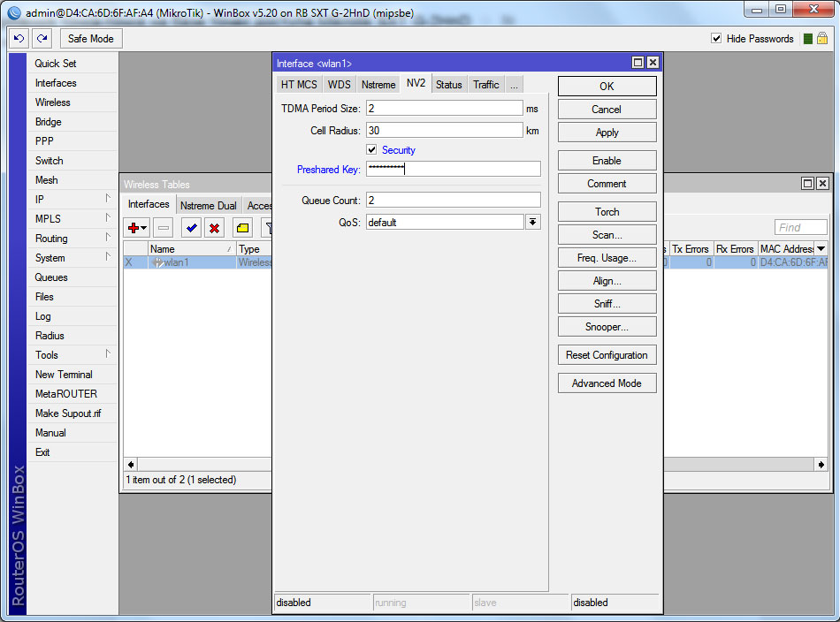Click the Undo arrow in the toolbar
The height and width of the screenshot is (622, 840).
click(19, 39)
